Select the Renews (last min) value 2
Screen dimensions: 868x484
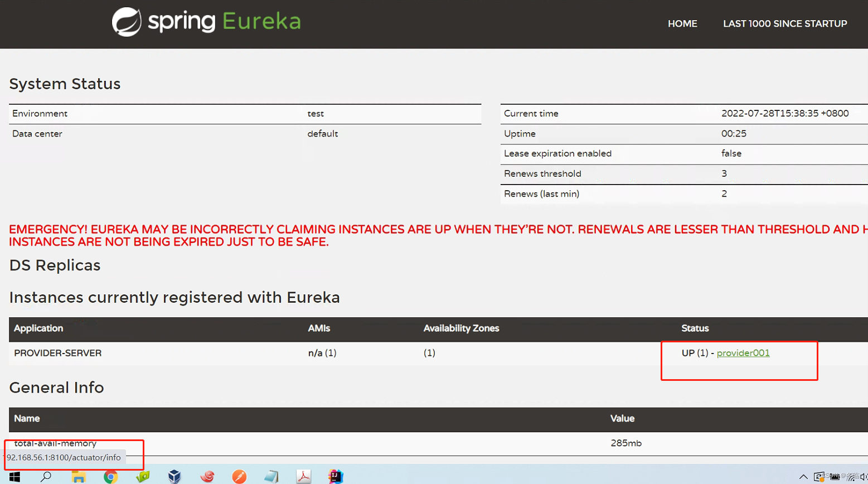724,194
